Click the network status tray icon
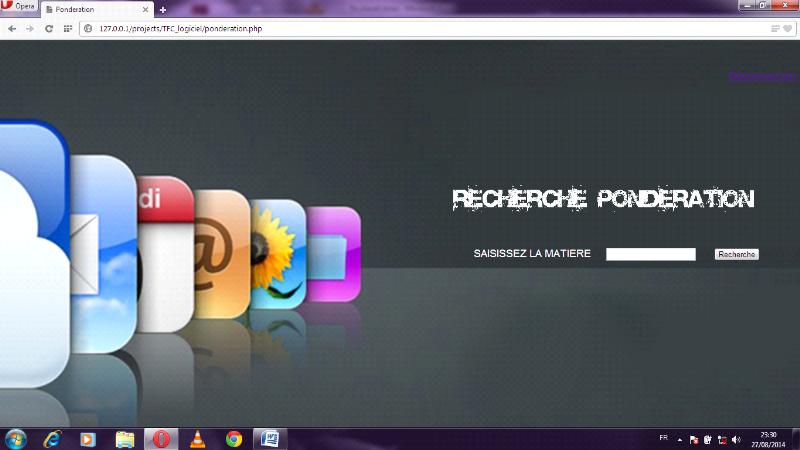This screenshot has height=450, width=800. coord(722,440)
